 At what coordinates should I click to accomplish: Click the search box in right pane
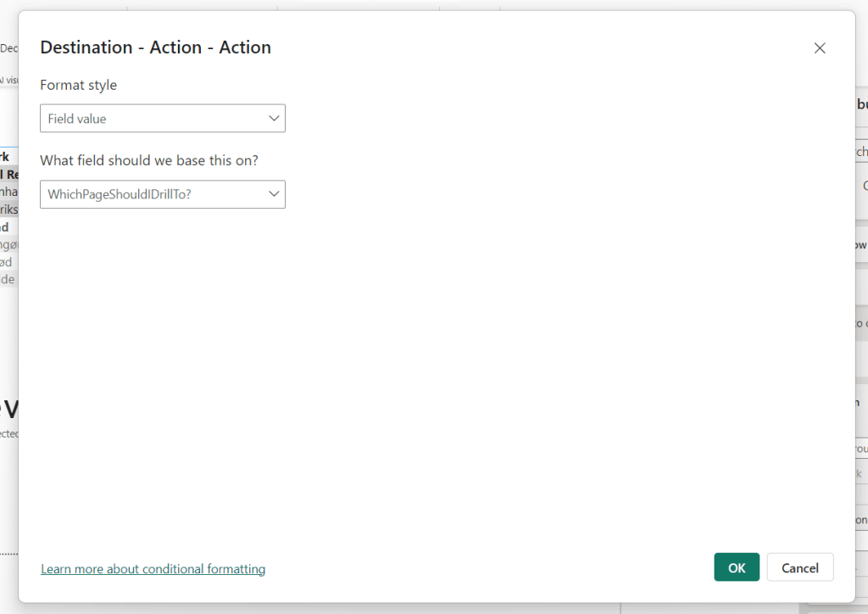[860, 152]
